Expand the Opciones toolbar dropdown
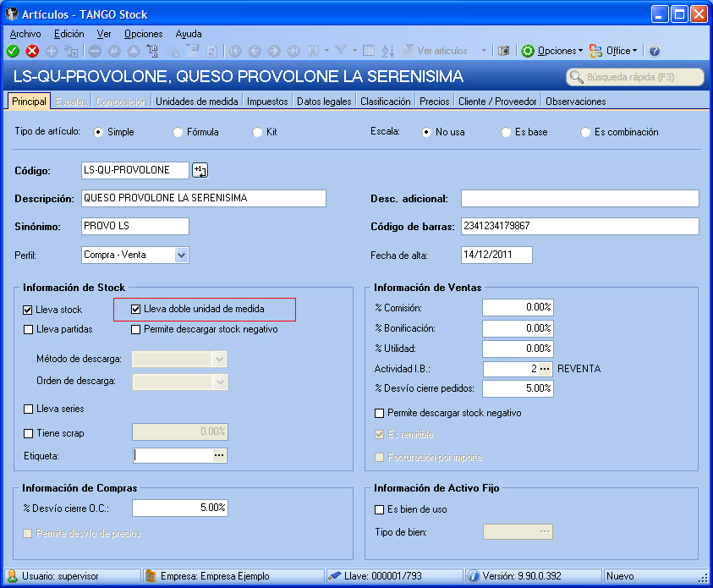713x588 pixels. tap(581, 51)
